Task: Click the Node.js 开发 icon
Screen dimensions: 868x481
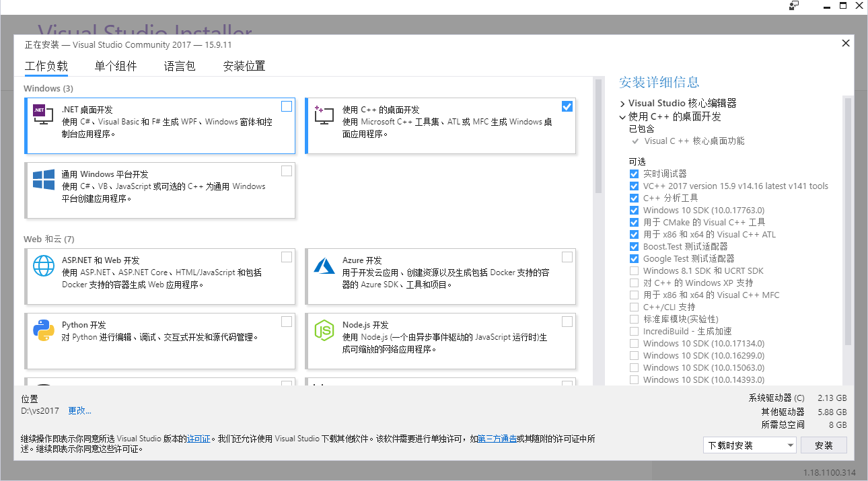Action: coord(324,330)
